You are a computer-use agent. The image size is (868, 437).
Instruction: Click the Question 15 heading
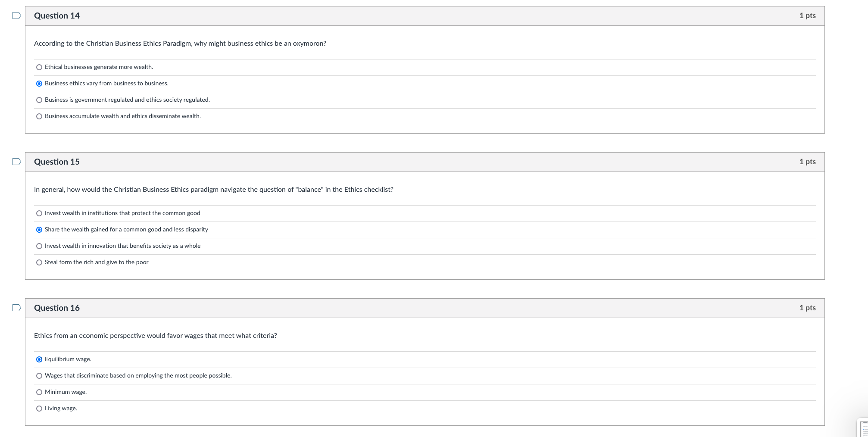(x=57, y=162)
